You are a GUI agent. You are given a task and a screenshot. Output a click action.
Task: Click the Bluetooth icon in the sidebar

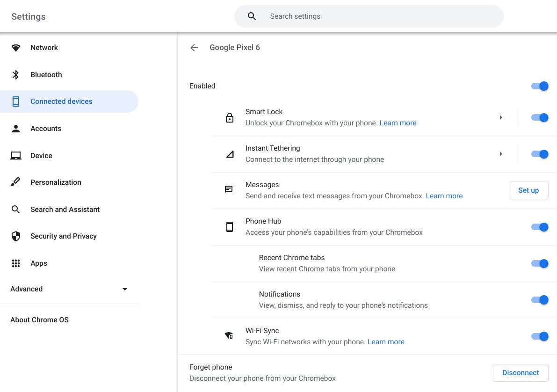[15, 75]
